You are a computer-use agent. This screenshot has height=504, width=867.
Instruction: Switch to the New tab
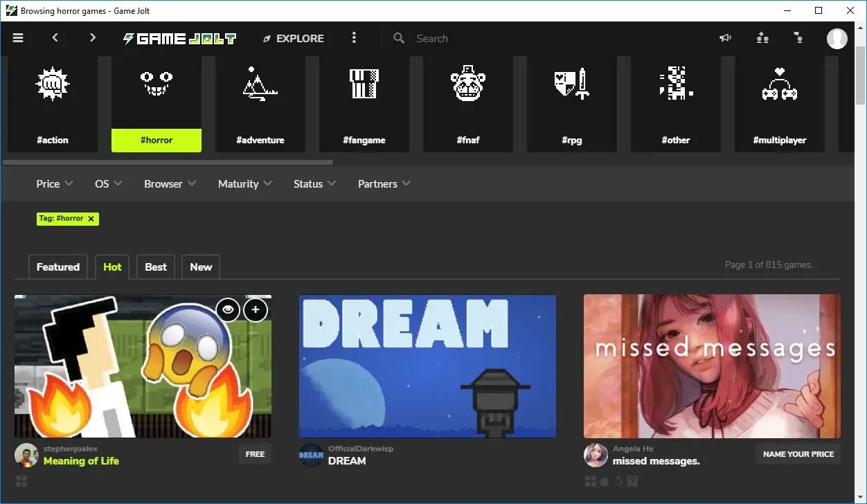pyautogui.click(x=201, y=267)
